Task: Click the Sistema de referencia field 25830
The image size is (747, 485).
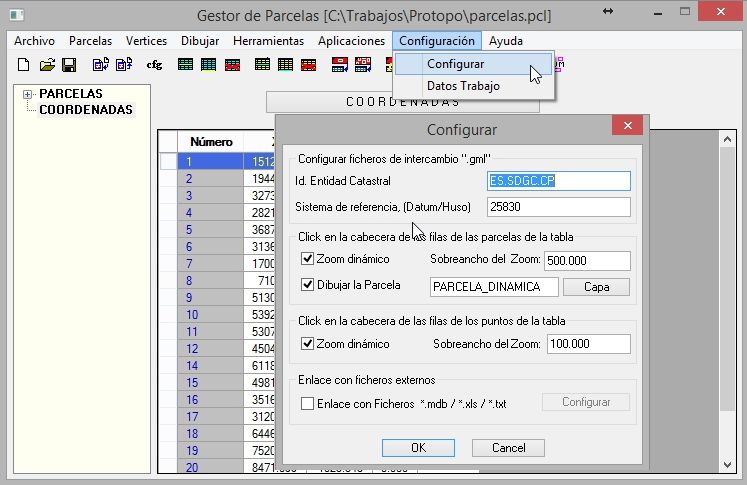Action: (559, 207)
